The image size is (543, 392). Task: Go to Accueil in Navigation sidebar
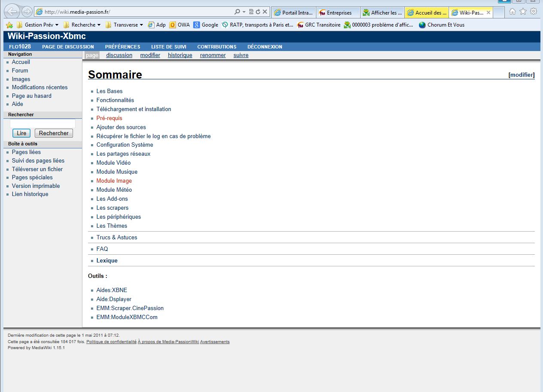pos(21,62)
